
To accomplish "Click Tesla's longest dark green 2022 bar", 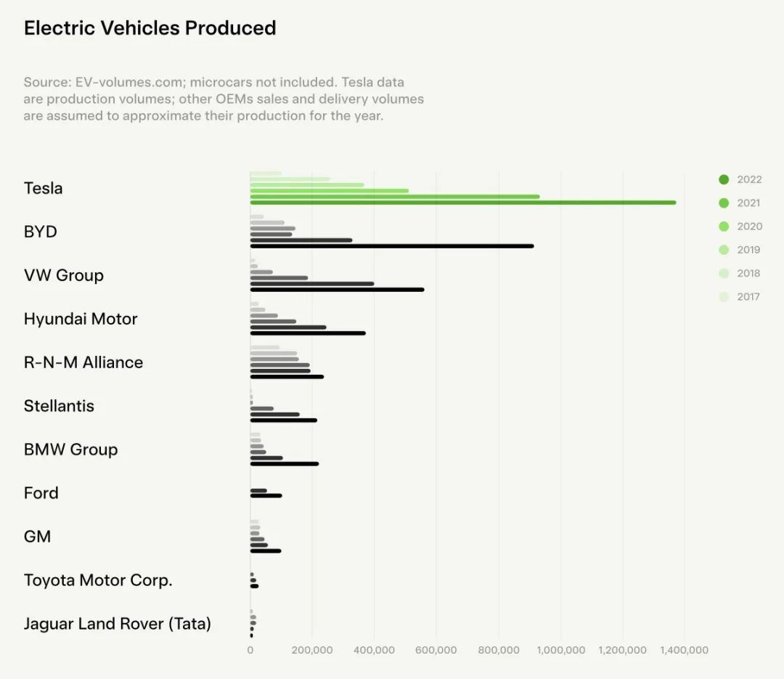I will (463, 203).
